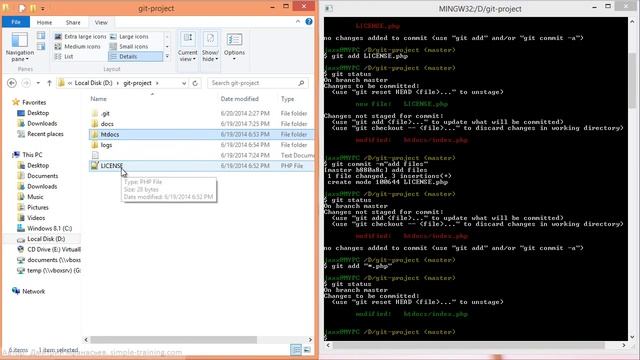Viewport: 640px width, 360px height.
Task: Select the .git folder
Action: [105, 113]
